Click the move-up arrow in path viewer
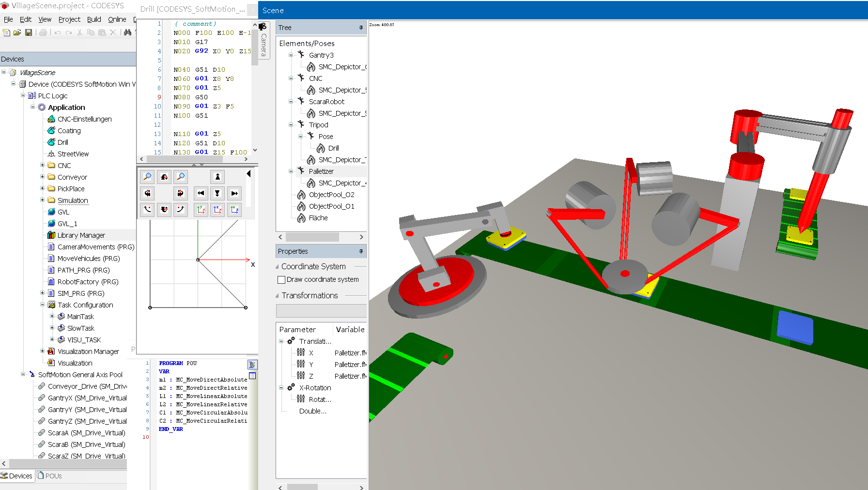Screen dimensions: 868x490 217,177
